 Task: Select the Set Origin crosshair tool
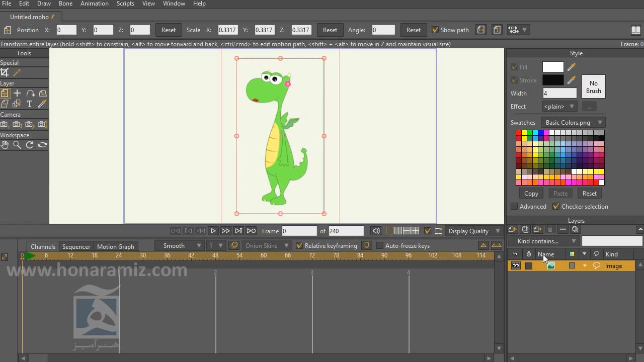(x=17, y=93)
